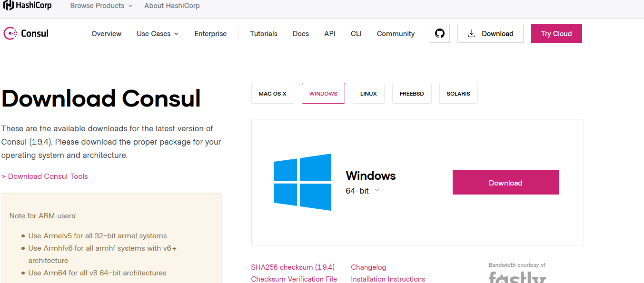Click the 'Use Armelv5' bullet text

pos(98,236)
